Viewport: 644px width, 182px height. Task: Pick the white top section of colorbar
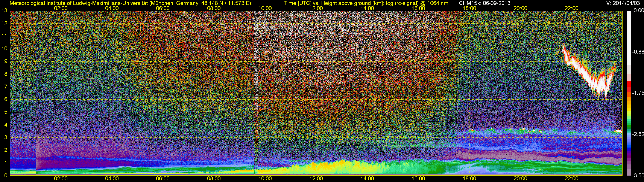pos(629,37)
